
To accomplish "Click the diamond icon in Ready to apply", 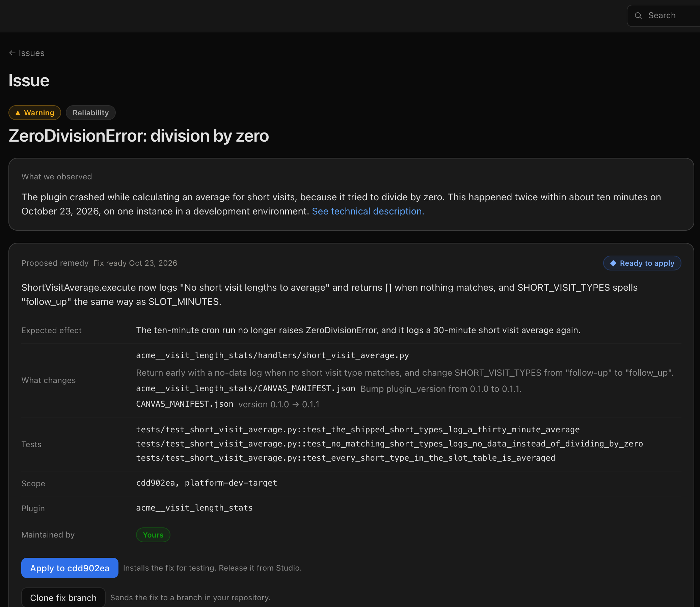I will pyautogui.click(x=613, y=263).
